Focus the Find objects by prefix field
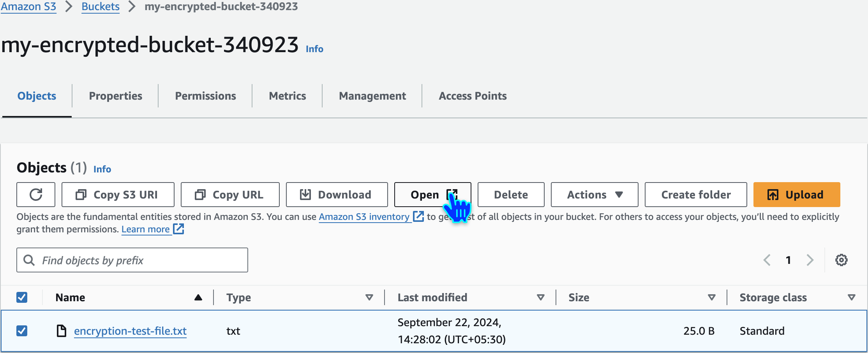The width and height of the screenshot is (868, 353). (x=132, y=260)
